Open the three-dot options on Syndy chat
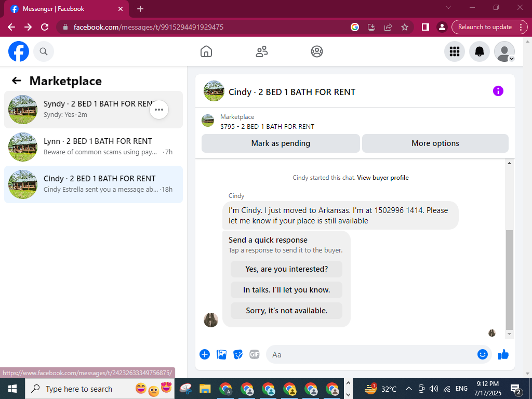 coord(159,110)
